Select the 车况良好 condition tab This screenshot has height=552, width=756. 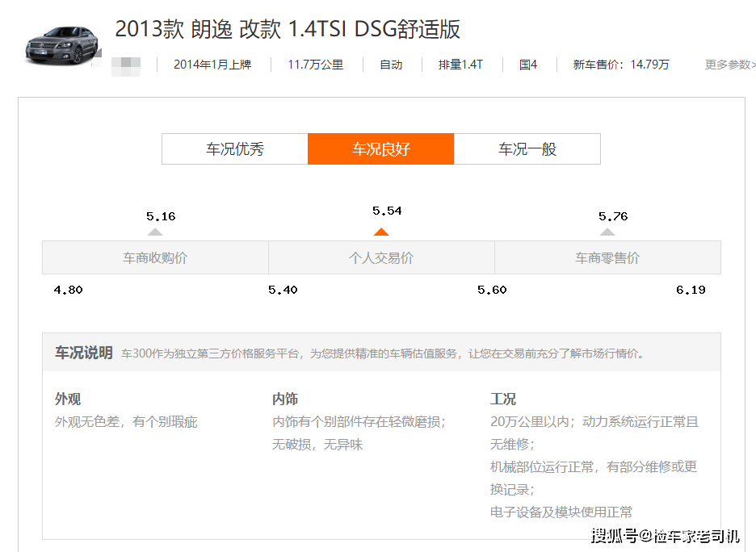(381, 149)
